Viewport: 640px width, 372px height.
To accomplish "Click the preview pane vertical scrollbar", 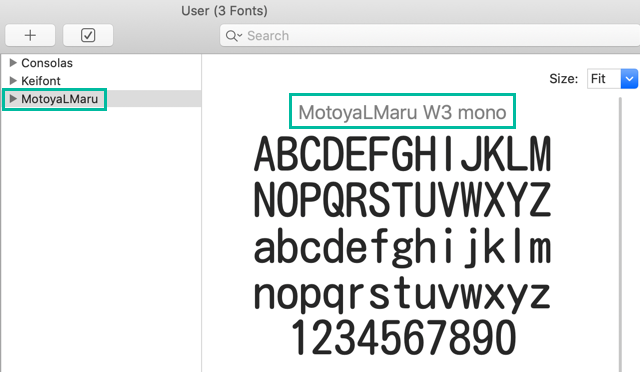I will click(620, 234).
